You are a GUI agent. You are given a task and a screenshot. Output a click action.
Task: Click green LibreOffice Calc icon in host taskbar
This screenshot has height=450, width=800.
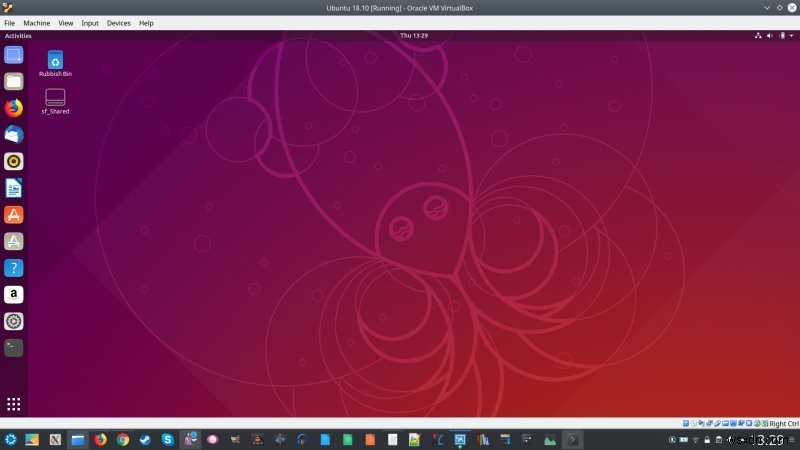pos(347,439)
